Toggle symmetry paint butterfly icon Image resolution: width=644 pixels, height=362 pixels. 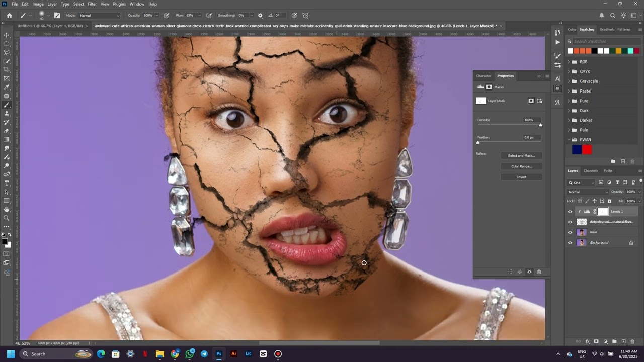[x=305, y=16]
